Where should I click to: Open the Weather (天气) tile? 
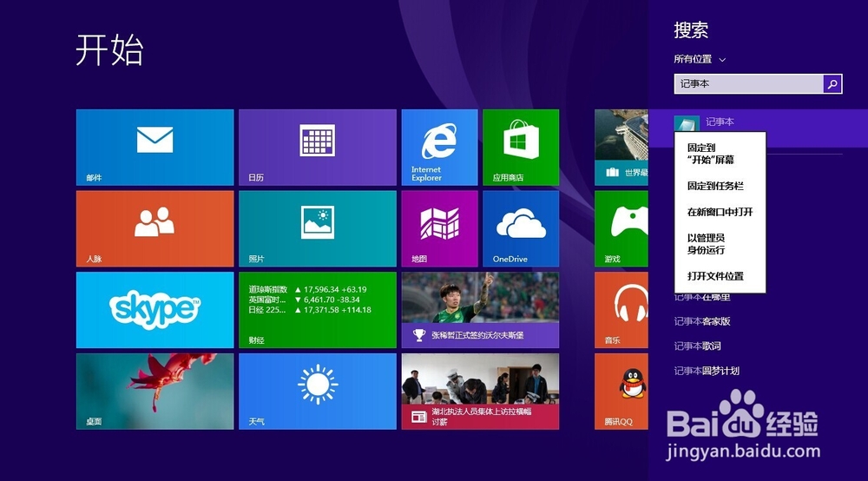pyautogui.click(x=317, y=392)
